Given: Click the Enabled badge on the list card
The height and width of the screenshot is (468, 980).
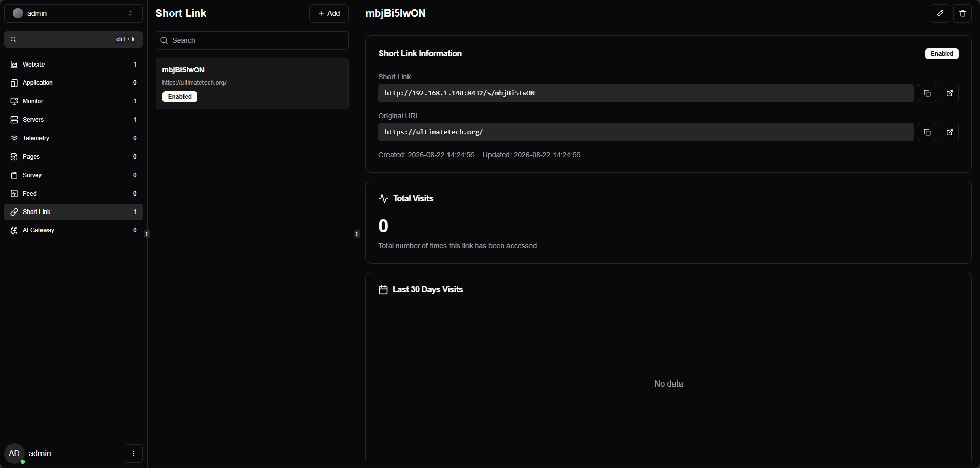Looking at the screenshot, I should coord(180,97).
